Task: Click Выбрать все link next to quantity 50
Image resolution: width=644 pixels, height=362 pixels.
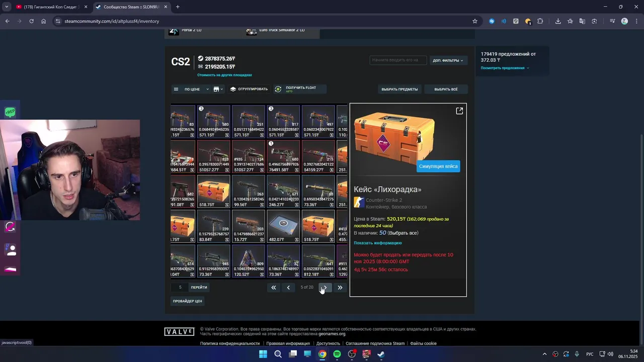Action: (404, 233)
